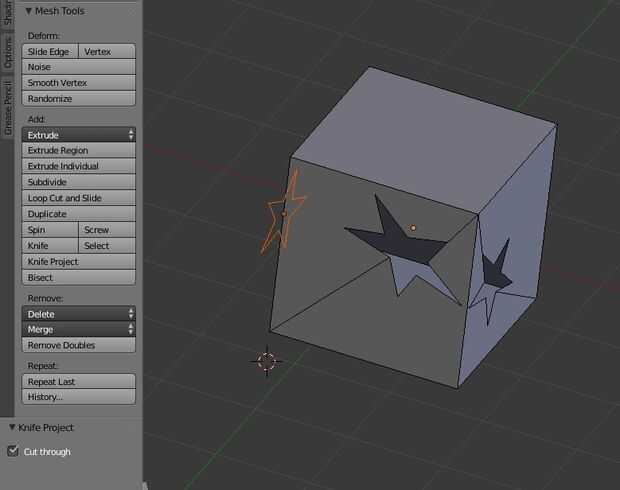This screenshot has height=490, width=620.
Task: Click the Screw tool button
Action: [107, 230]
